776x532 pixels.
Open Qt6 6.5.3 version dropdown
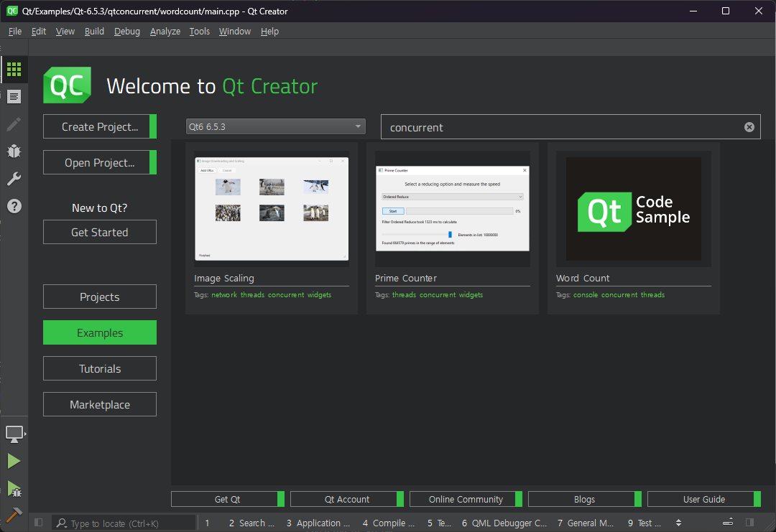click(x=276, y=126)
